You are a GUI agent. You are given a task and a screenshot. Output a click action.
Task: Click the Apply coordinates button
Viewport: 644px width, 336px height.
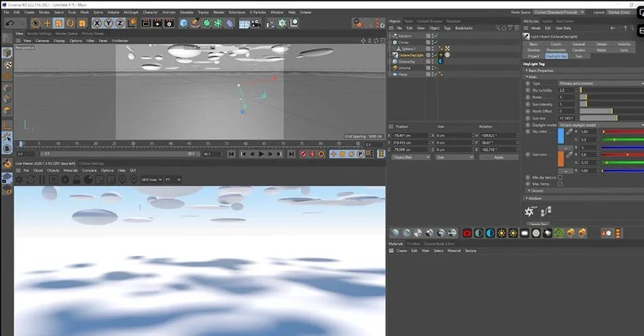click(498, 157)
